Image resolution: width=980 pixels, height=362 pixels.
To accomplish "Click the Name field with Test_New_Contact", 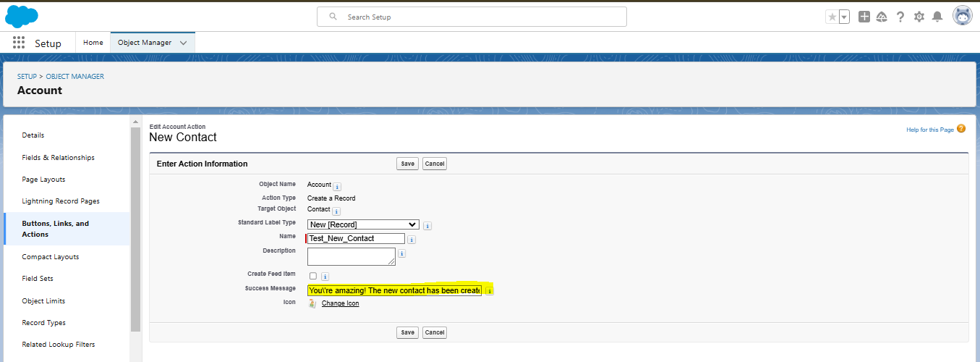I will (x=355, y=238).
